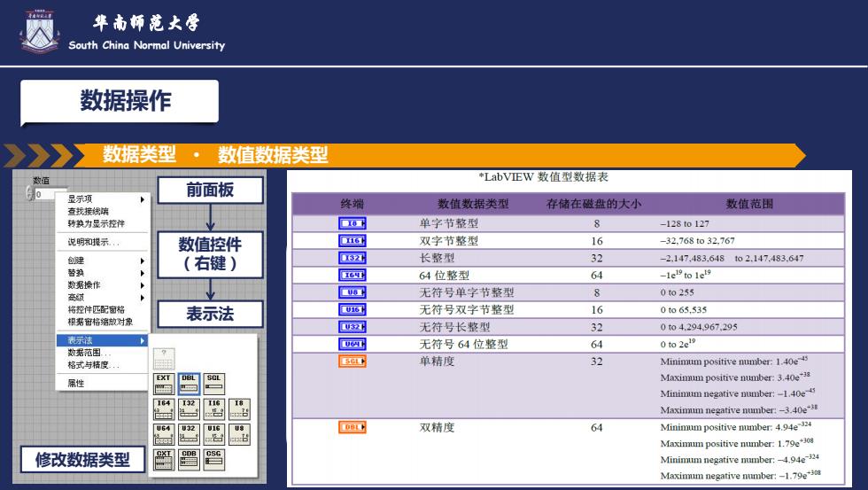Click the numeric control increment/decrement arrows
Viewport: 868px width, 490px height.
coord(29,194)
